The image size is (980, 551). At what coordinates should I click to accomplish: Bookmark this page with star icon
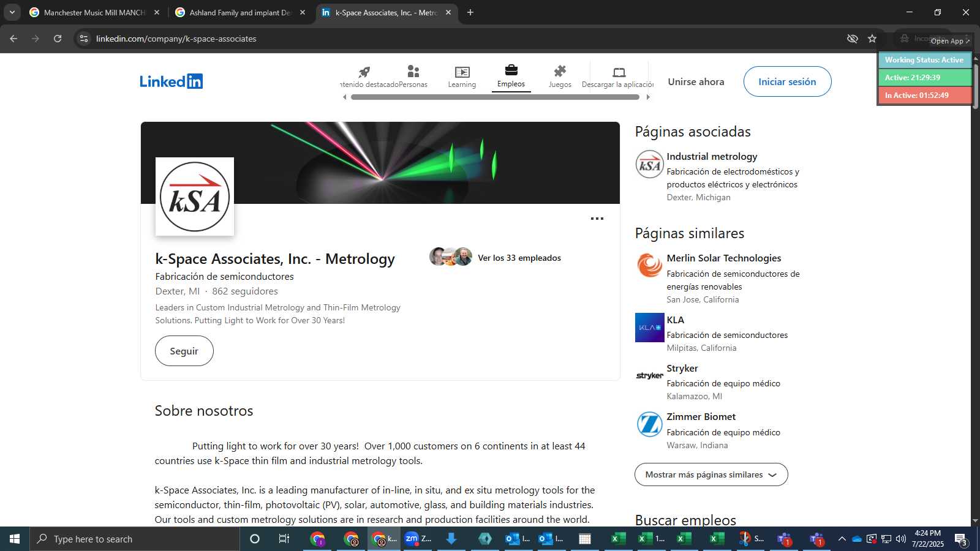872,39
